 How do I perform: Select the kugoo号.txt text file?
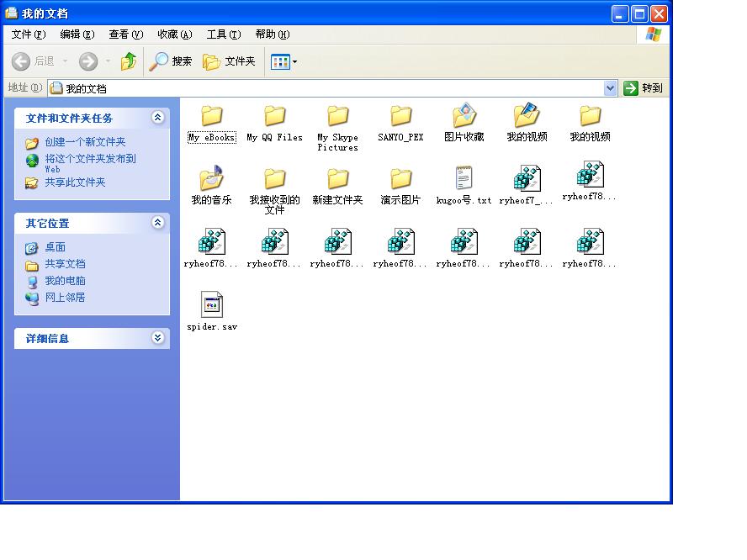(x=464, y=179)
